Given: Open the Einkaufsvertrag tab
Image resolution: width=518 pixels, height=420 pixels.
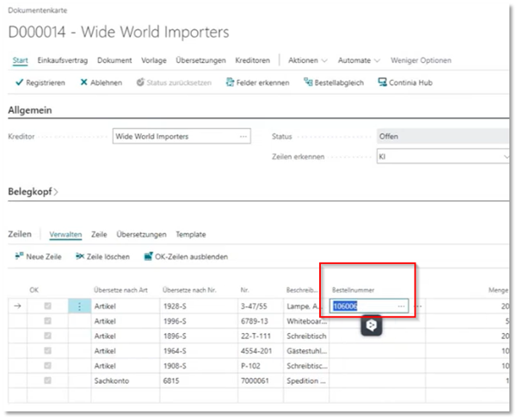Looking at the screenshot, I should (x=63, y=60).
